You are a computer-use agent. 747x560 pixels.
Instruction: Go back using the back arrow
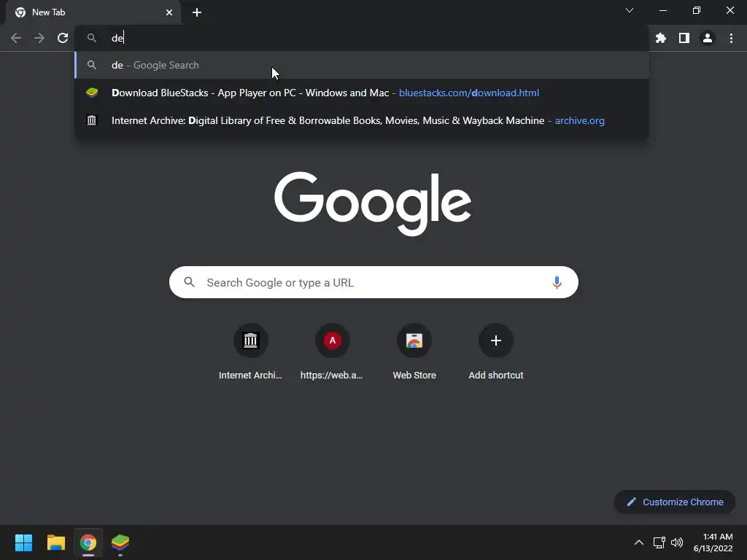coord(16,38)
